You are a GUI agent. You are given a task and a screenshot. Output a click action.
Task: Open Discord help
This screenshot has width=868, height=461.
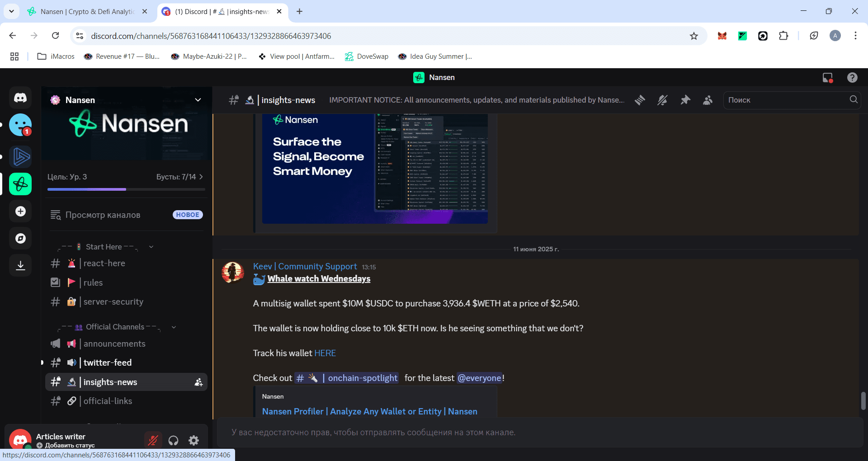(x=852, y=78)
